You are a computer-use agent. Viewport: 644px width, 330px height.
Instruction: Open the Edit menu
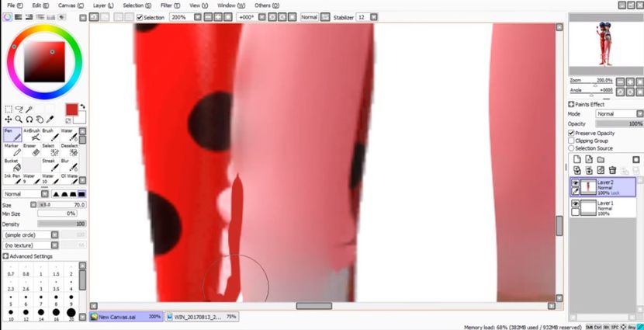(40, 5)
